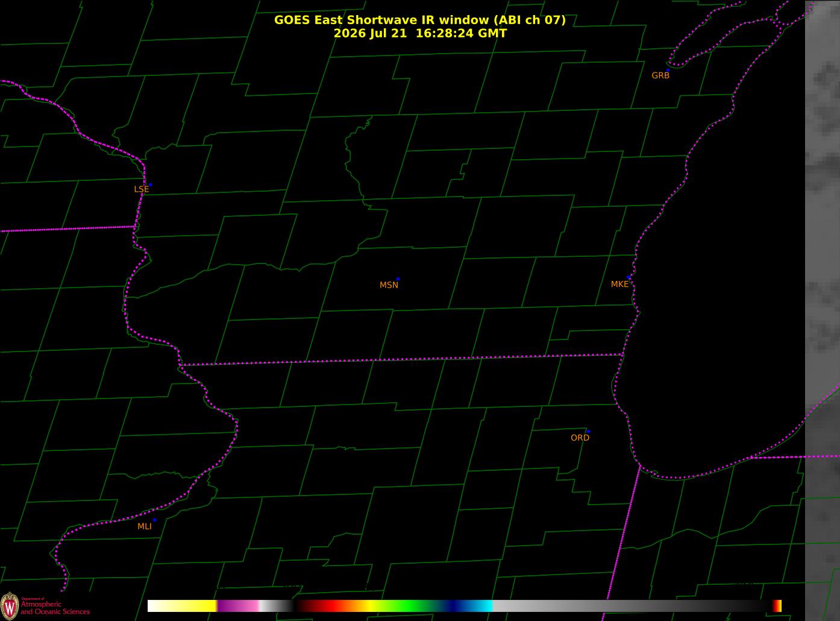Click the GOES East Shortwave IR title

click(x=419, y=20)
